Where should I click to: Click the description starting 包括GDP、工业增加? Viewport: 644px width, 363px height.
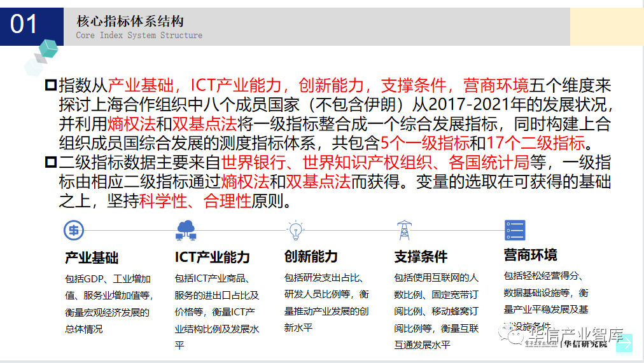109,304
